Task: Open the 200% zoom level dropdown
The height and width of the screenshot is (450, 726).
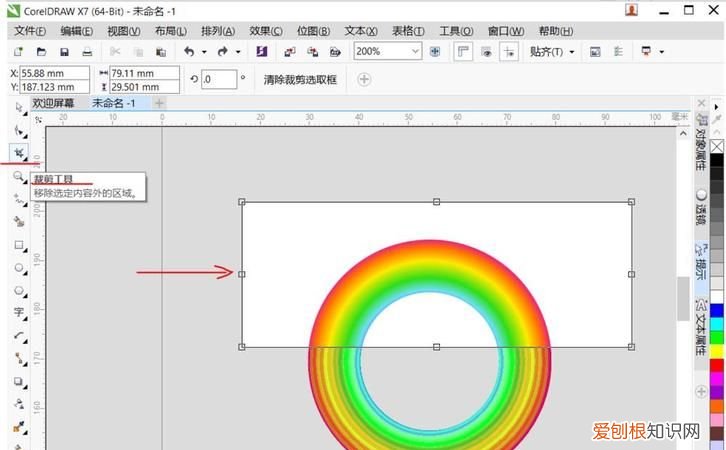Action: (415, 51)
